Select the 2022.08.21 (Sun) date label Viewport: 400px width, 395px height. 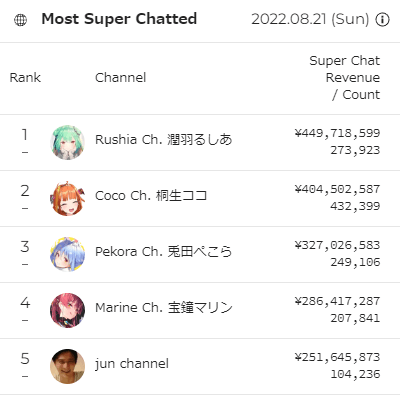310,19
